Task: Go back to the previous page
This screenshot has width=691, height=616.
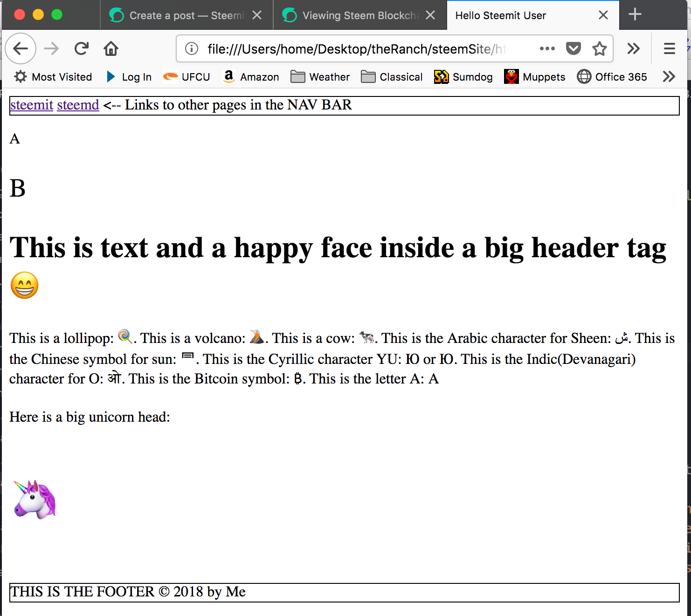Action: pos(21,48)
